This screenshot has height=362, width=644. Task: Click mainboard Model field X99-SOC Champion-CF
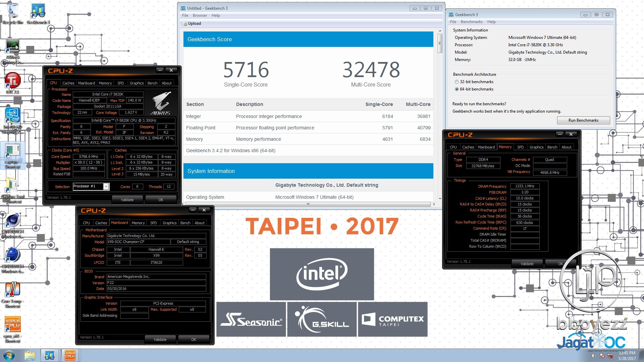[x=138, y=242]
